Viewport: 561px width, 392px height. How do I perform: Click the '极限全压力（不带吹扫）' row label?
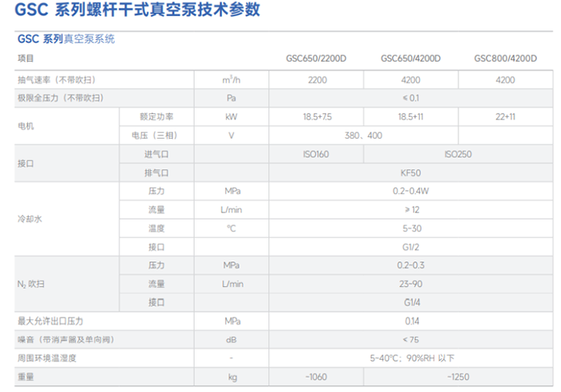(x=60, y=98)
